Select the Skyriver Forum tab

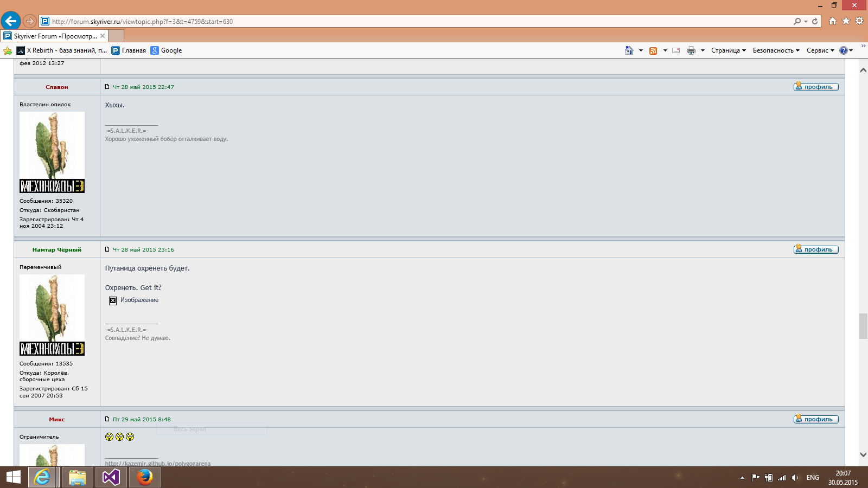click(x=54, y=36)
